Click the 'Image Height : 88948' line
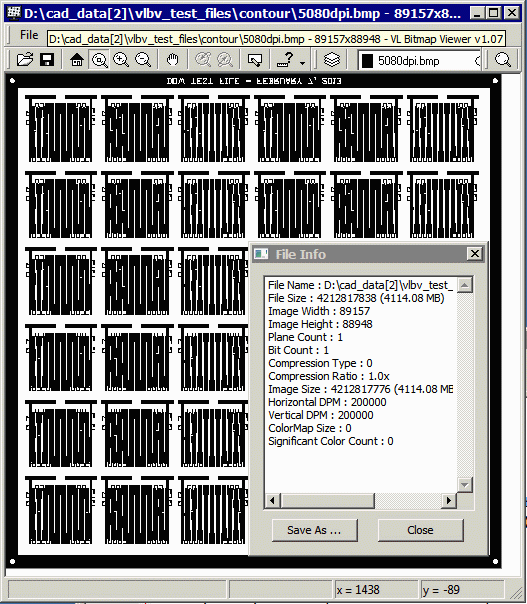Viewport: 527px width, 604px height. pyautogui.click(x=320, y=324)
